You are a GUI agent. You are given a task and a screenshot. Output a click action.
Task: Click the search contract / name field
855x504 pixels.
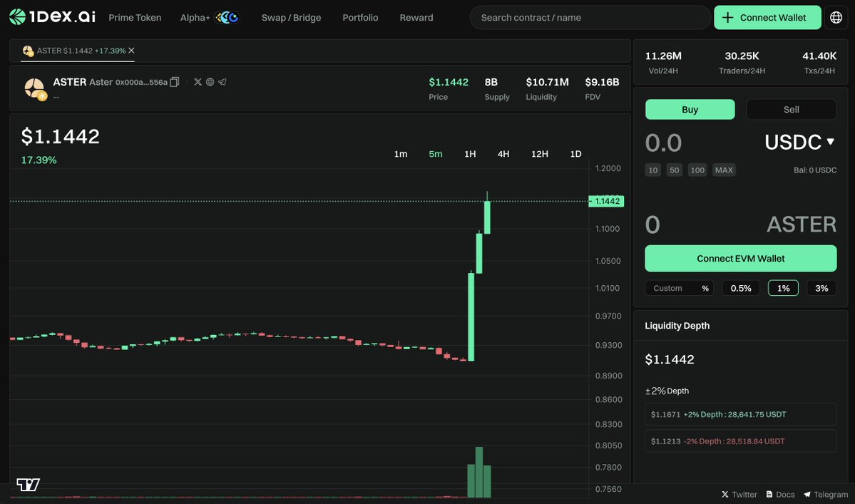click(x=590, y=17)
